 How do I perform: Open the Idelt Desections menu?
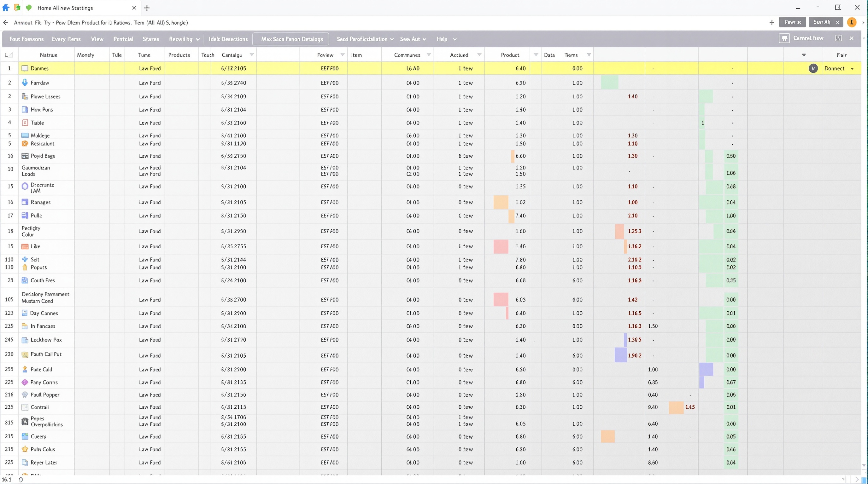(x=228, y=39)
